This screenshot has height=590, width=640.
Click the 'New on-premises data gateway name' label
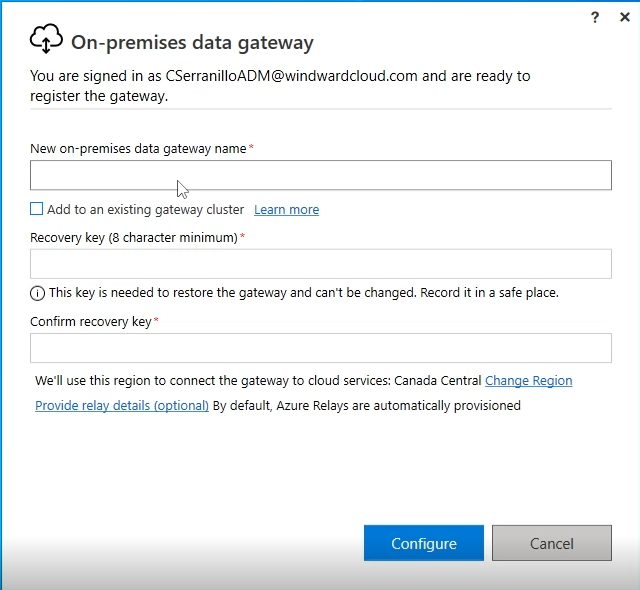[138, 149]
